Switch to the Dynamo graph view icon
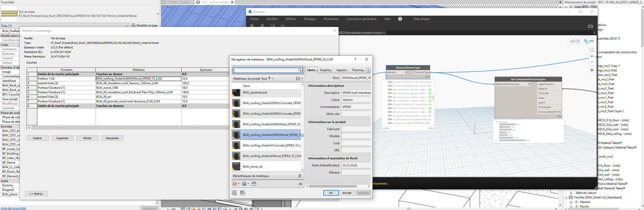644x210 pixels. pyautogui.click(x=589, y=41)
